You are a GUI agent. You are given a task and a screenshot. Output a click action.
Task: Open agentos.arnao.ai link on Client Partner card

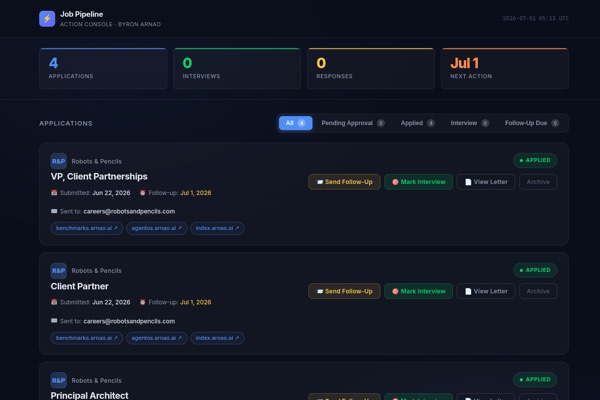157,338
